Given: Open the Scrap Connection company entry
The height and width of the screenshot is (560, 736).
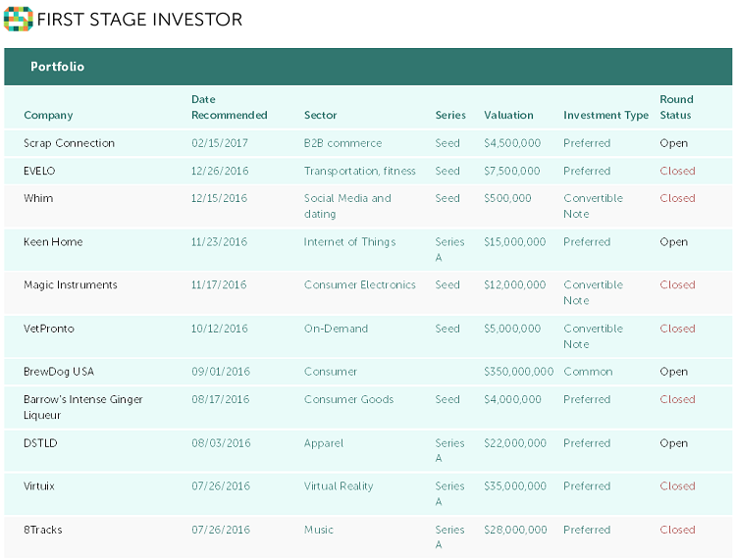Looking at the screenshot, I should (69, 143).
